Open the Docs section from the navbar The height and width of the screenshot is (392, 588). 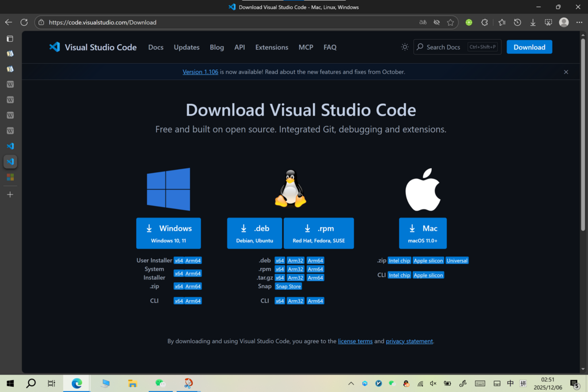156,47
